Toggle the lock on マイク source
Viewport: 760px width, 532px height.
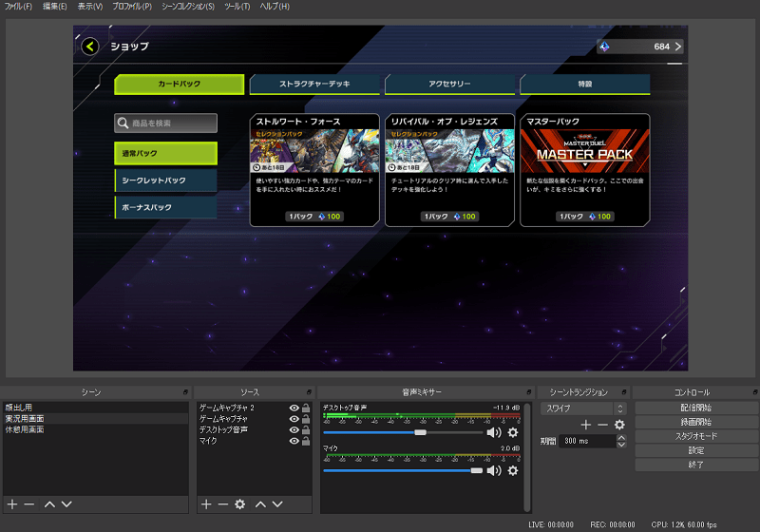(x=306, y=441)
